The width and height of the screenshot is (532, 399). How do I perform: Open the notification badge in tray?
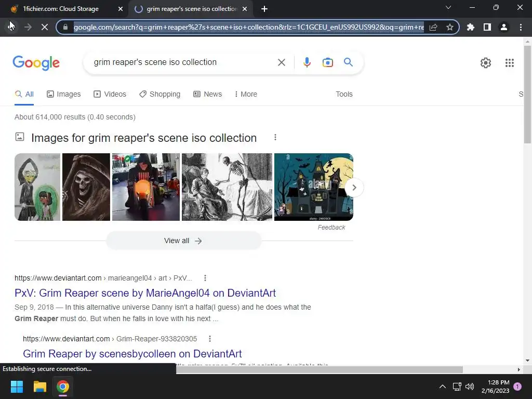(x=517, y=387)
